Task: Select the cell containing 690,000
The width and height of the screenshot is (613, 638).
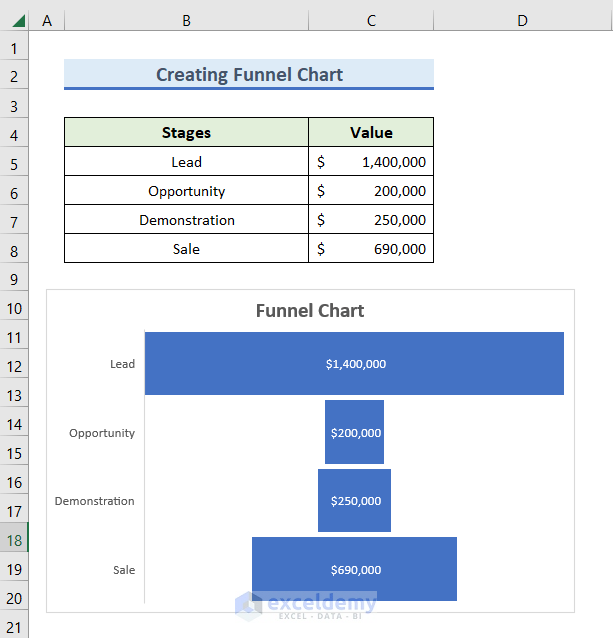Action: (x=371, y=249)
